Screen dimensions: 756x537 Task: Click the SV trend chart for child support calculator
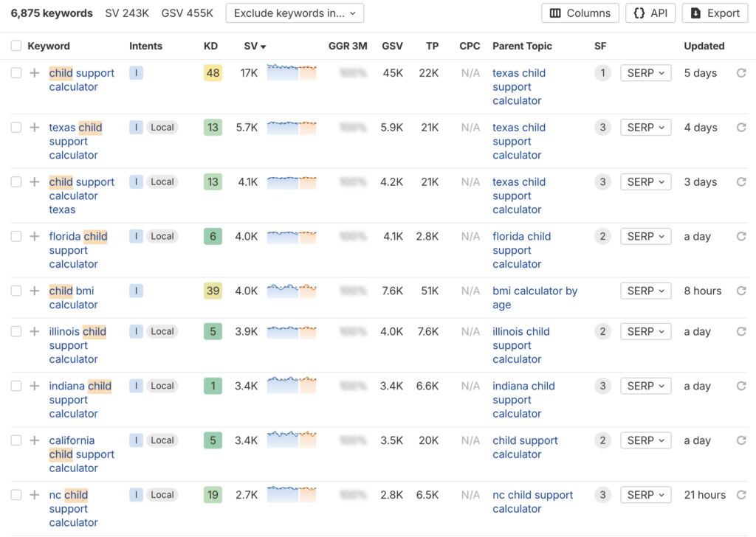pos(291,72)
